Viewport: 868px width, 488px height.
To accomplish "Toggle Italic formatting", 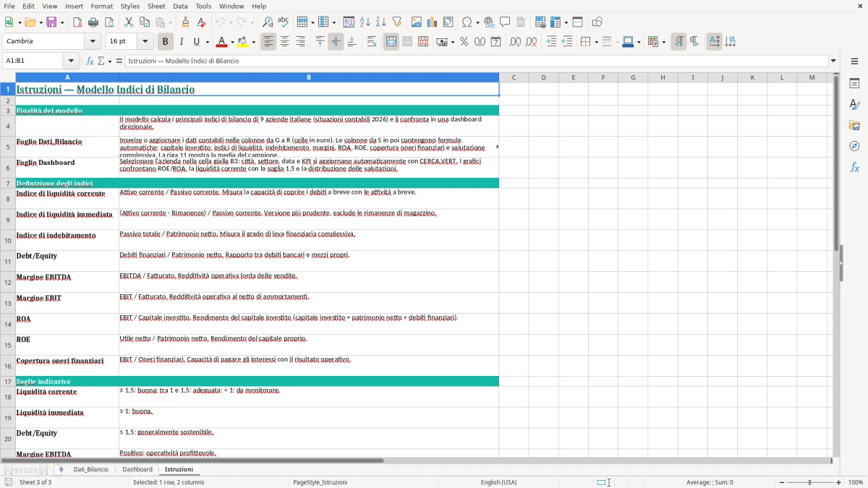I will click(x=181, y=42).
